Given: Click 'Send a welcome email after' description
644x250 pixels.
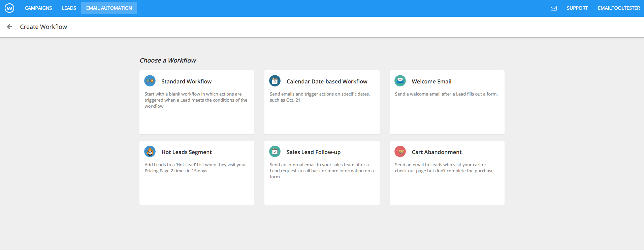Looking at the screenshot, I should tap(446, 94).
